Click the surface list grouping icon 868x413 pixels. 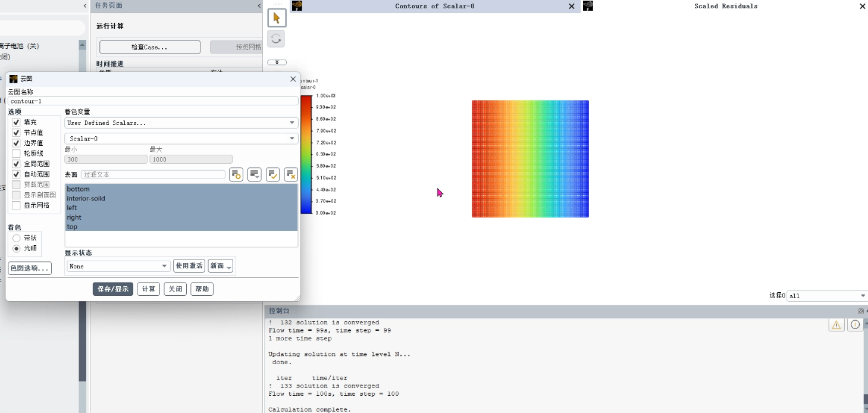tap(254, 174)
